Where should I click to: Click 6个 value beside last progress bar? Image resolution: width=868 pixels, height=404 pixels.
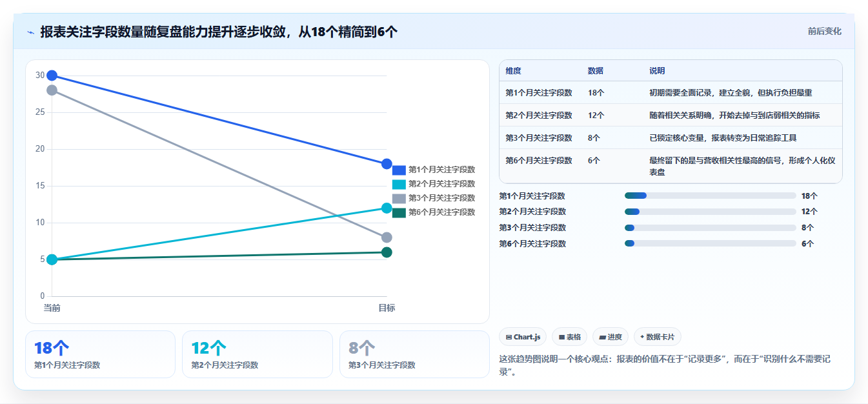[807, 244]
